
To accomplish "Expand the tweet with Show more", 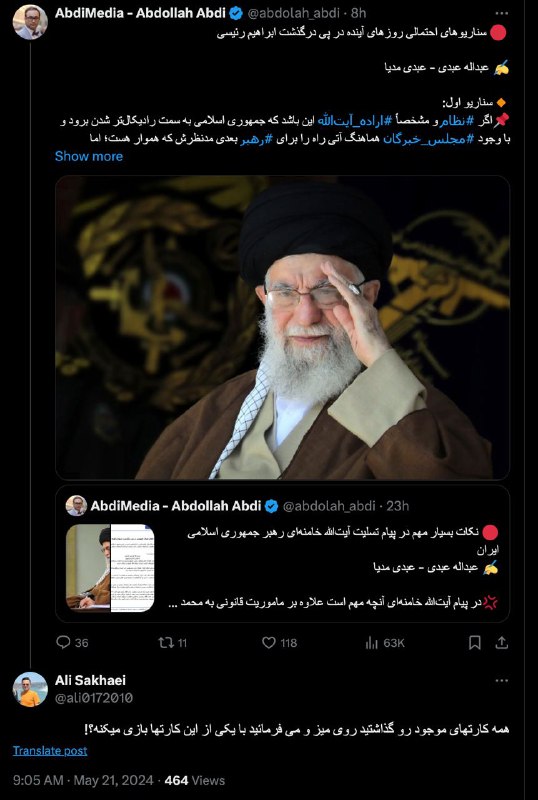I will point(89,156).
